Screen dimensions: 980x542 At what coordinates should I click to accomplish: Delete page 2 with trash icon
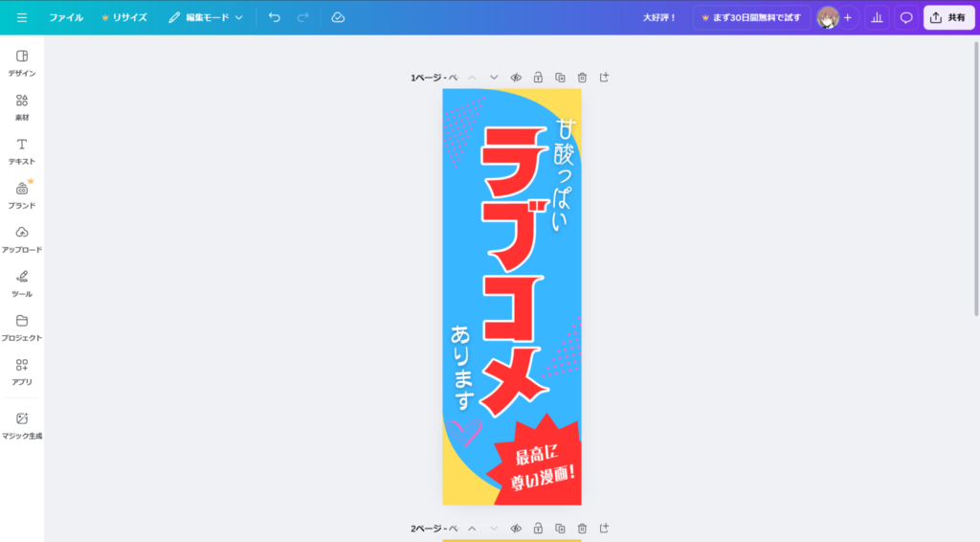582,529
